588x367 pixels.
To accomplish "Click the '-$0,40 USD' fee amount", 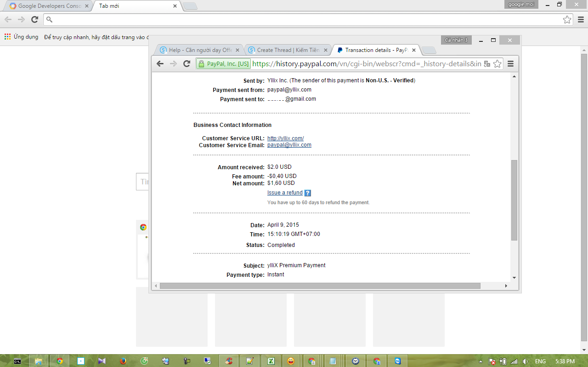I will [x=282, y=176].
